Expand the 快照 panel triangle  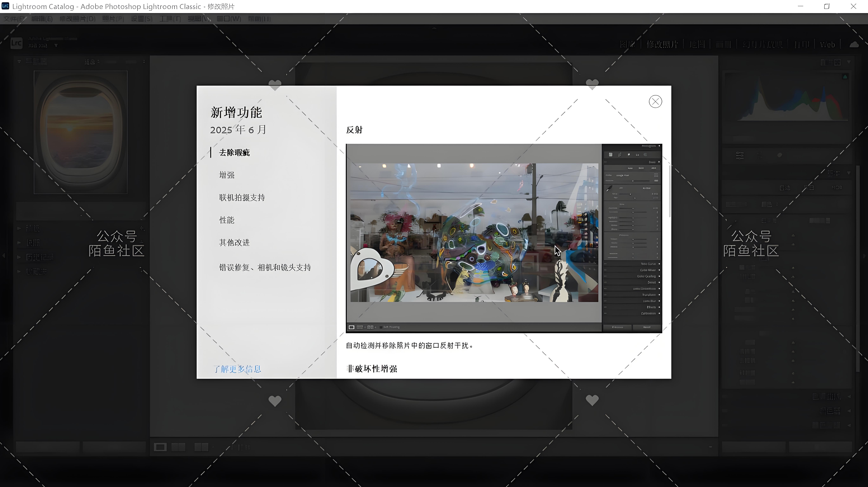[19, 243]
